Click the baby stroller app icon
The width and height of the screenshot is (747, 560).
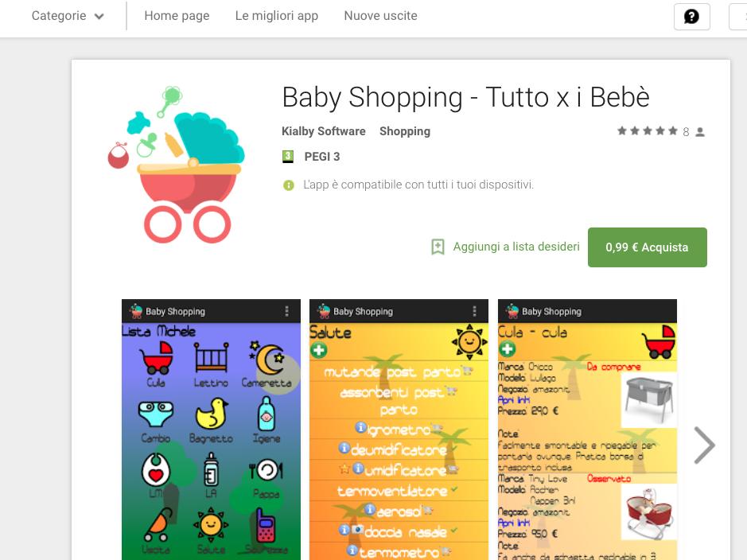[x=177, y=165]
